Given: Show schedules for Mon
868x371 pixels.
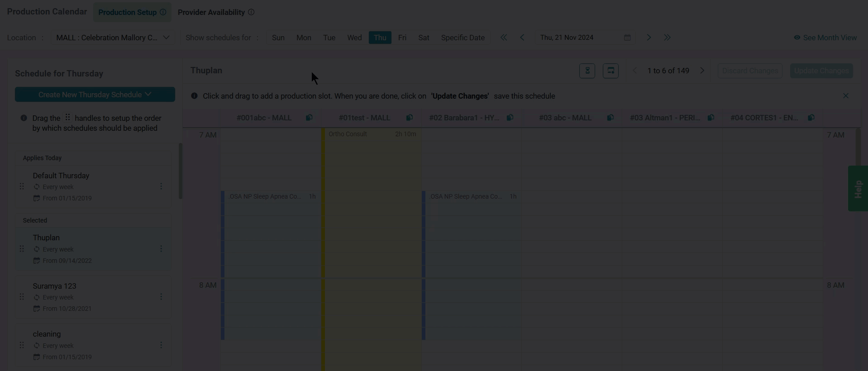Looking at the screenshot, I should click(x=304, y=38).
